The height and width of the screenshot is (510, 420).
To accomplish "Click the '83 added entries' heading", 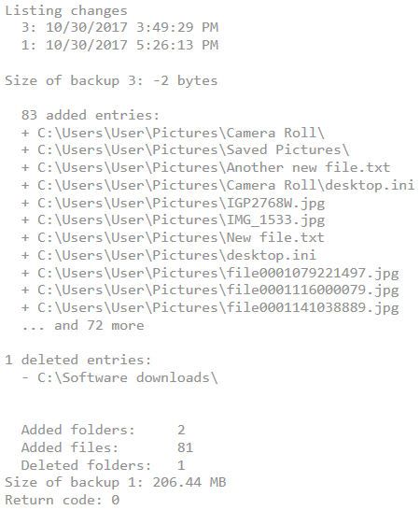I will (91, 115).
